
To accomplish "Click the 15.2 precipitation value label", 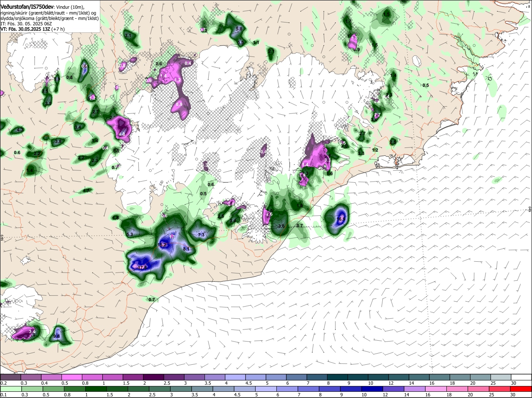I will [162, 245].
